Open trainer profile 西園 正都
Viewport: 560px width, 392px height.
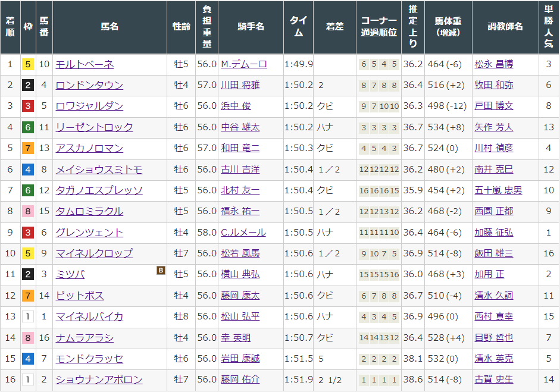494,211
